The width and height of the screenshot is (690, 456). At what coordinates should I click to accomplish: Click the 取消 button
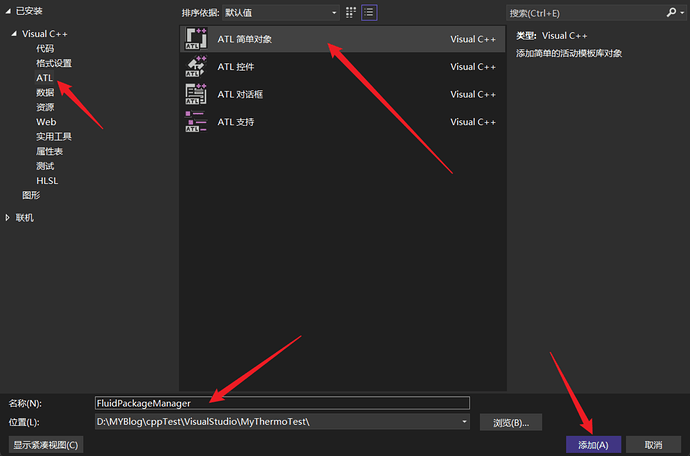(653, 445)
